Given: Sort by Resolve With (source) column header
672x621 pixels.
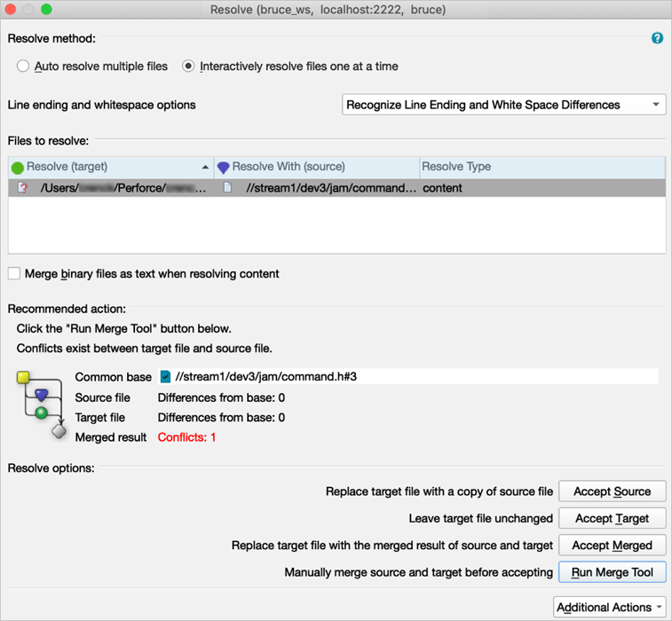Looking at the screenshot, I should (289, 167).
